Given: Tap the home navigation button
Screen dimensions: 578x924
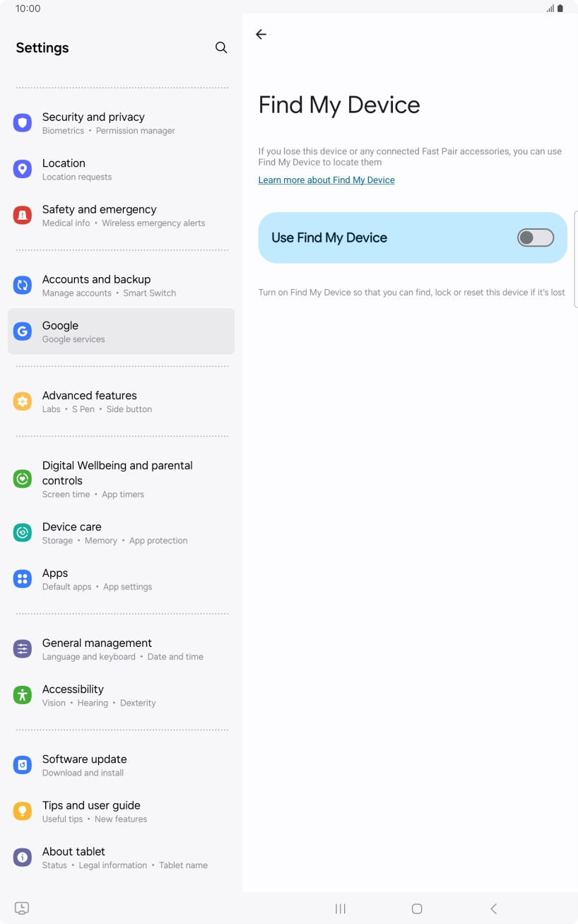Looking at the screenshot, I should click(x=417, y=908).
